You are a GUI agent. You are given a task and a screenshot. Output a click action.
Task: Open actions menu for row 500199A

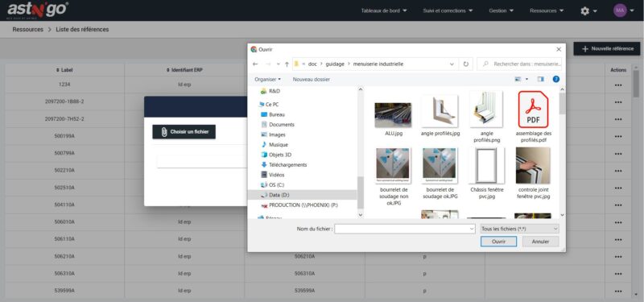pyautogui.click(x=618, y=136)
